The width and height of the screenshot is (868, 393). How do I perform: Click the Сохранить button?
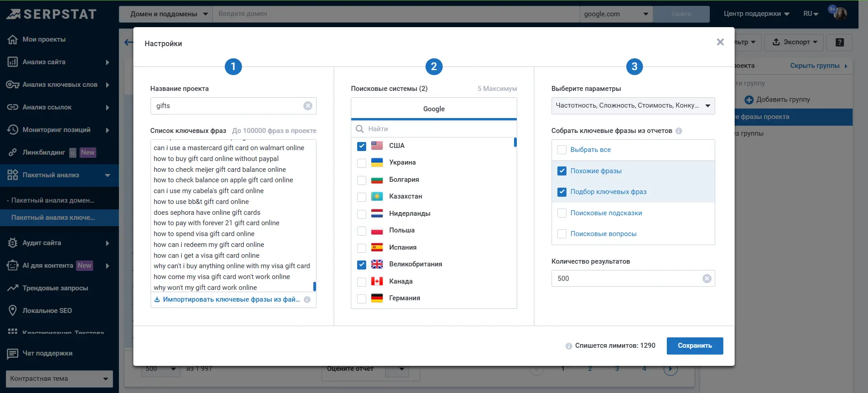[x=694, y=346]
